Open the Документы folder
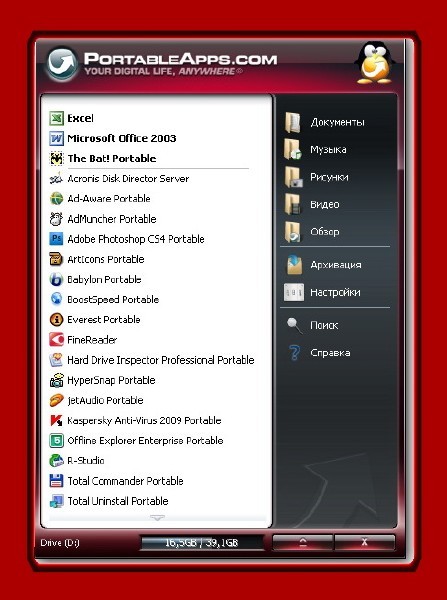Viewport: 447px width, 600px height. (x=325, y=122)
